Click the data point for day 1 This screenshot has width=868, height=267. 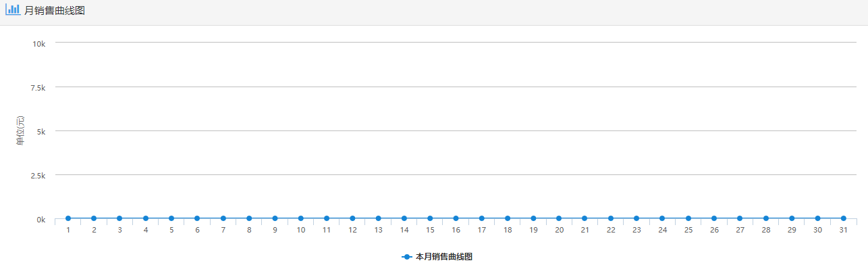click(x=68, y=218)
